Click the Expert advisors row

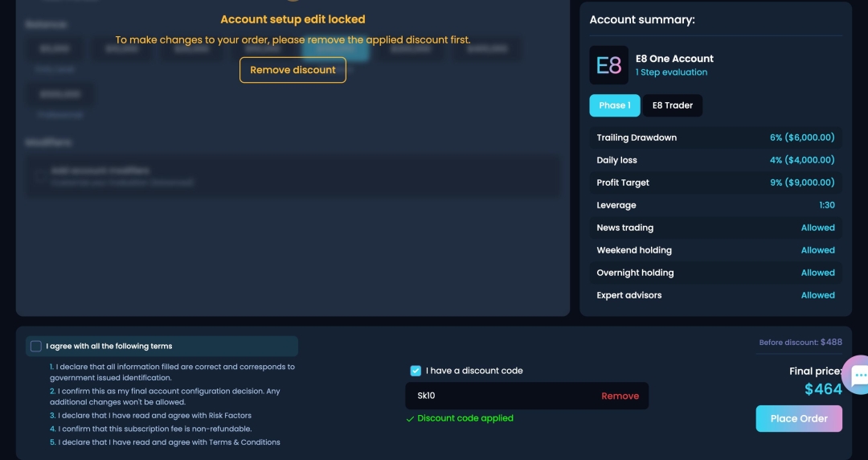(x=715, y=295)
